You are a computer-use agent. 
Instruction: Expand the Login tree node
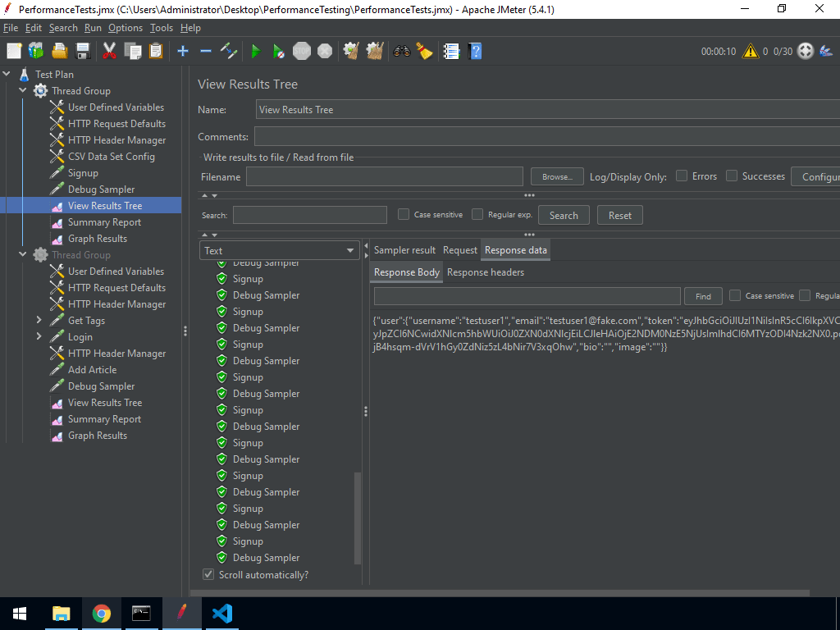pos(37,336)
